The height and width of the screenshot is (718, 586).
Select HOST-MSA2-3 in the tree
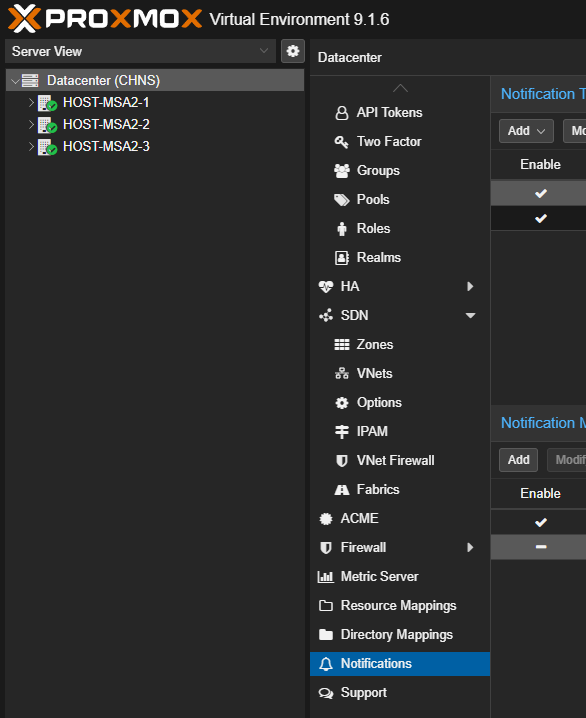106,146
